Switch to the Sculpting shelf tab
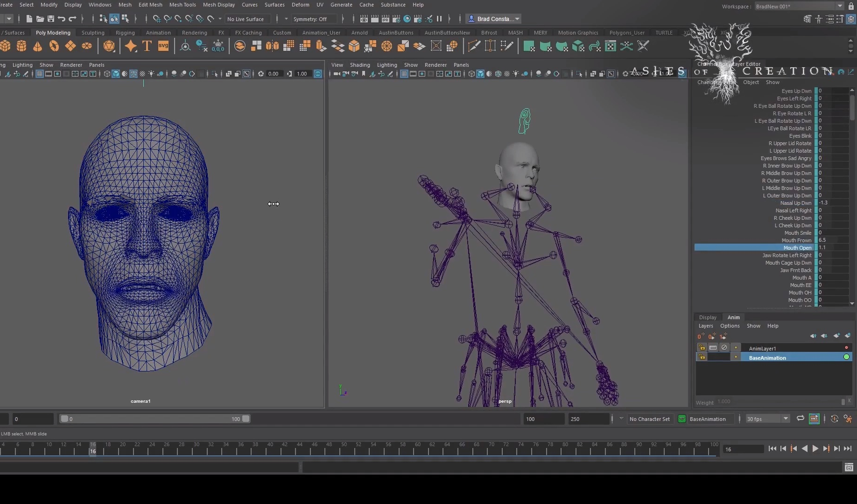 (x=93, y=33)
